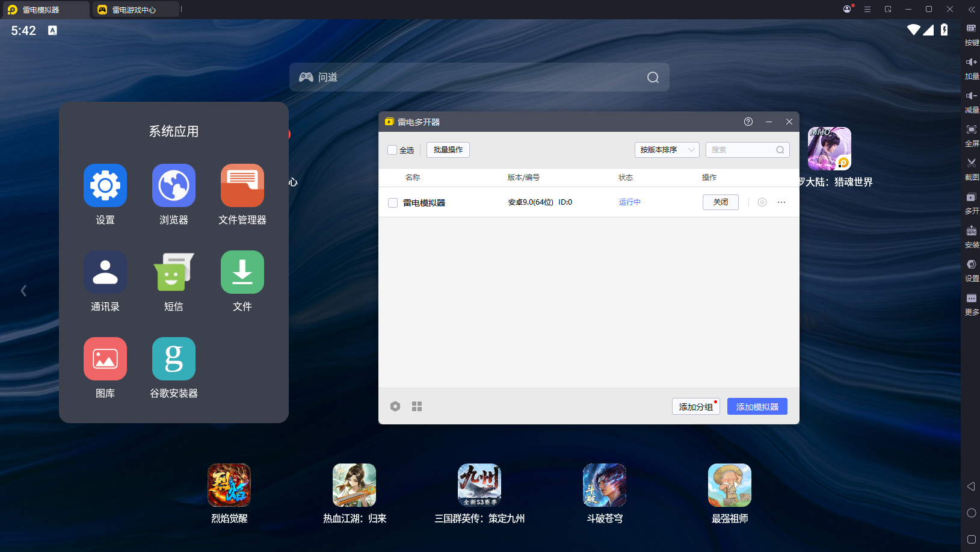980x552 pixels.
Task: Launch 斗破苍穹 game
Action: pyautogui.click(x=605, y=485)
